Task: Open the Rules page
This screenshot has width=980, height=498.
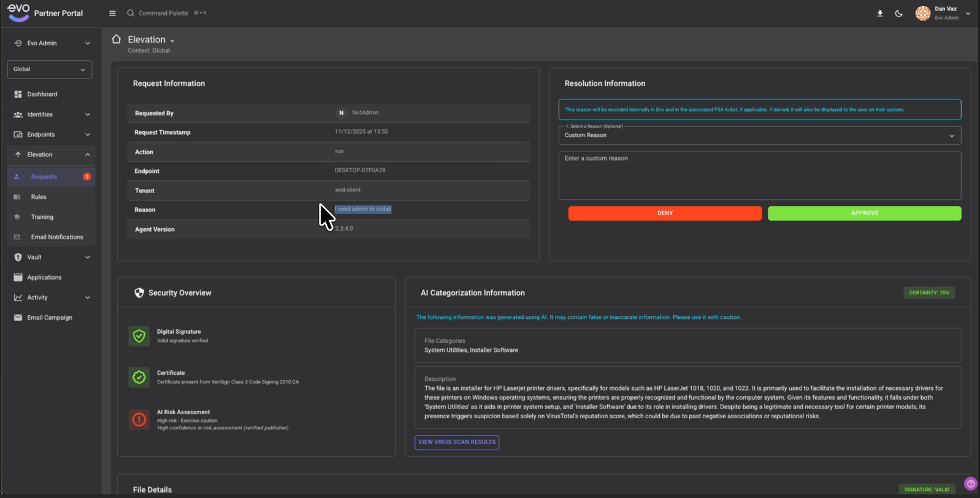Action: (x=39, y=197)
